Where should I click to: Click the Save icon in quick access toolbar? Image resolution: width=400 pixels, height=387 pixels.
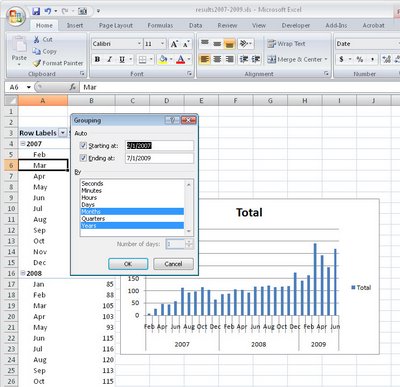pyautogui.click(x=36, y=11)
